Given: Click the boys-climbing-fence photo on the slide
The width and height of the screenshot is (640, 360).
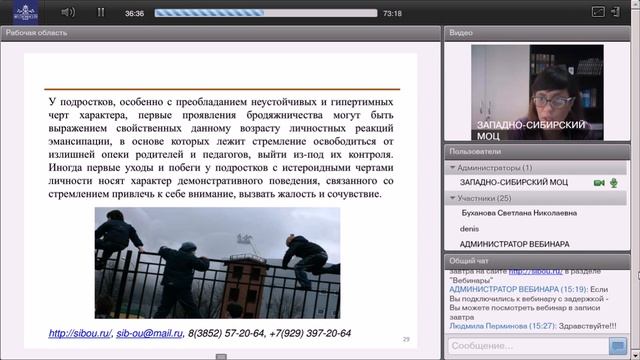Looking at the screenshot, I should tap(217, 263).
